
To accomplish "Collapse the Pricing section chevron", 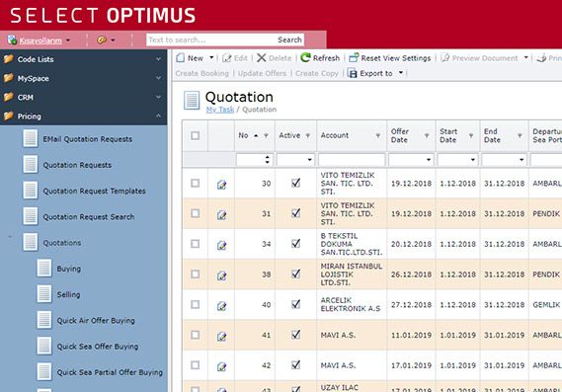I will click(158, 116).
